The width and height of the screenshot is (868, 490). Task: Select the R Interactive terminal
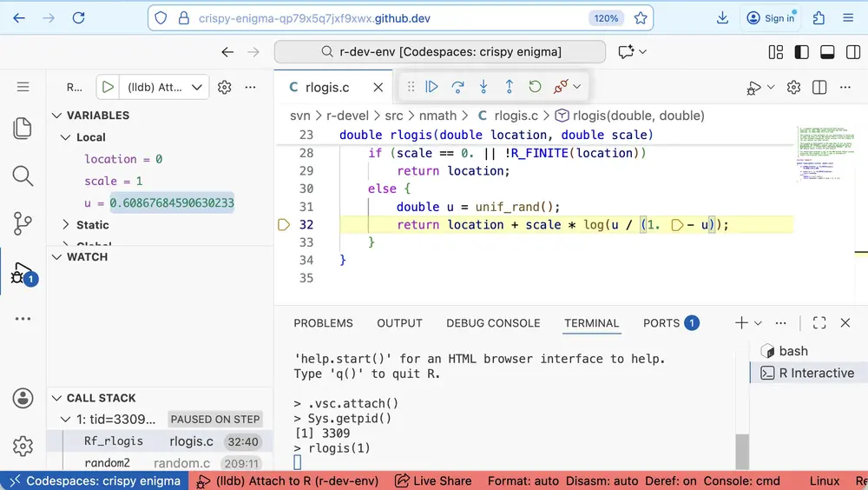(x=807, y=374)
